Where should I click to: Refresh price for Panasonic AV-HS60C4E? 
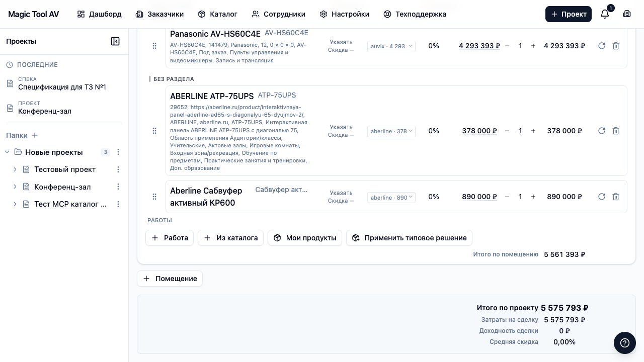(602, 46)
